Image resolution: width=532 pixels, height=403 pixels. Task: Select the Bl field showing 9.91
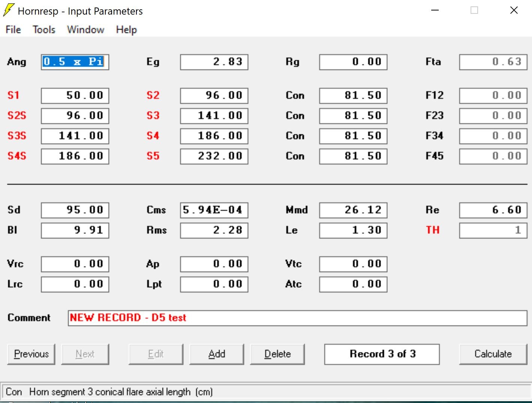[x=75, y=230]
